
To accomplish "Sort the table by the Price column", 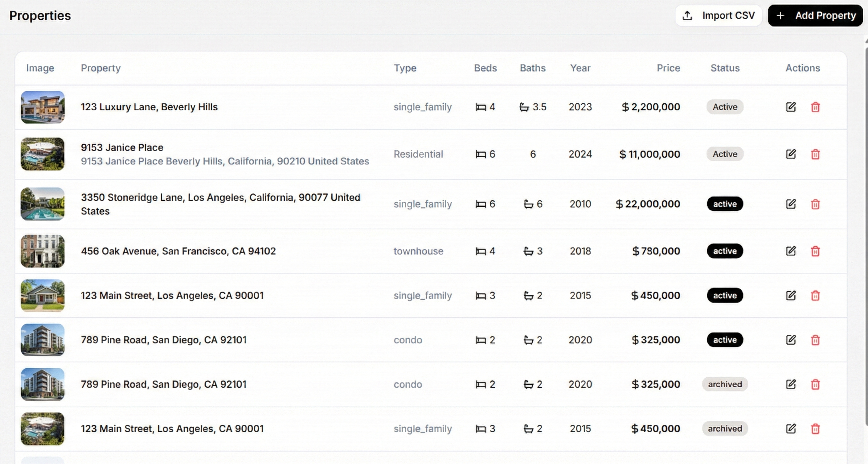I will click(x=668, y=68).
